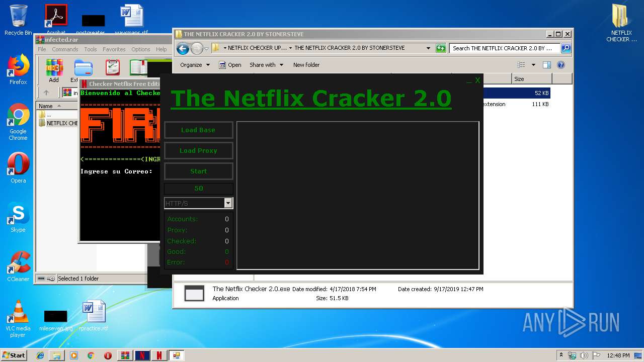Screen dimensions: 644x362
Task: Click the forward arrow in Explorer
Action: tap(197, 48)
